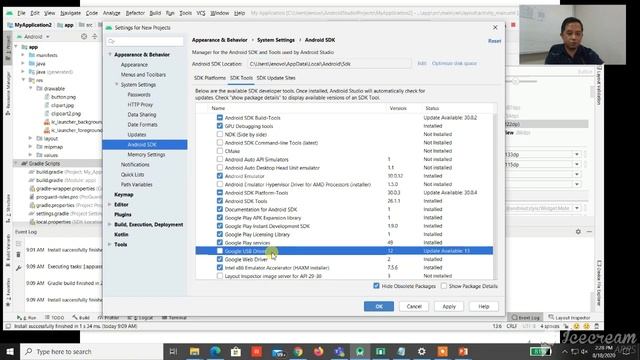The image size is (640, 360).
Task: Open the Layout Inspector tool window
Action: [569, 317]
